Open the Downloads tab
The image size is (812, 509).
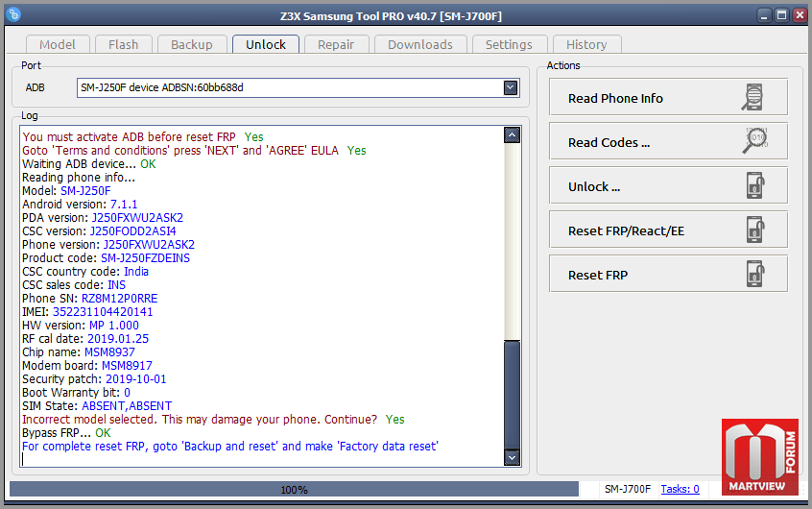click(x=420, y=44)
